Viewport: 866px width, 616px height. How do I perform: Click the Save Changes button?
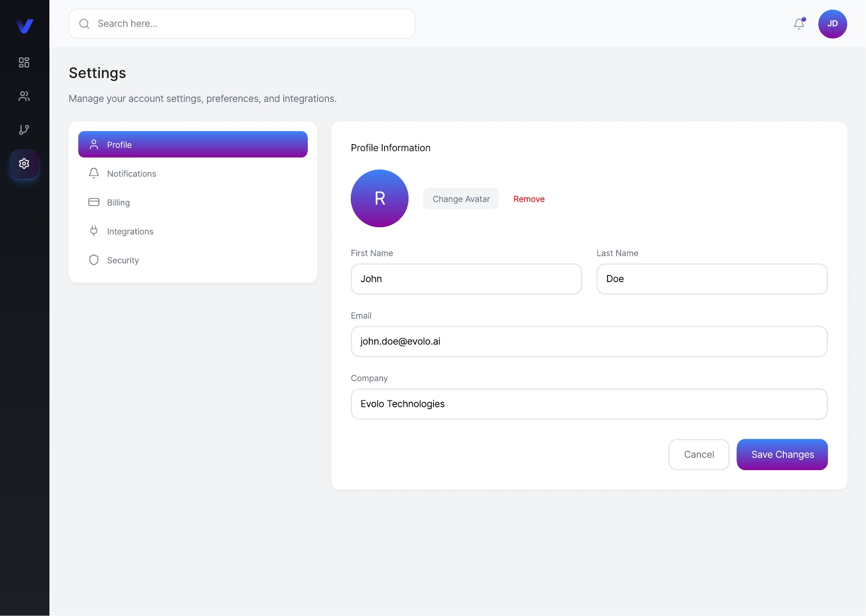click(x=782, y=454)
